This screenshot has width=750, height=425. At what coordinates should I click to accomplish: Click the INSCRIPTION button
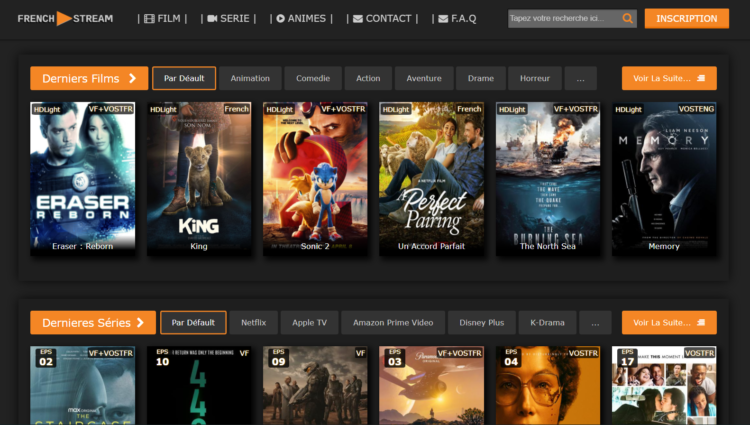coord(687,19)
